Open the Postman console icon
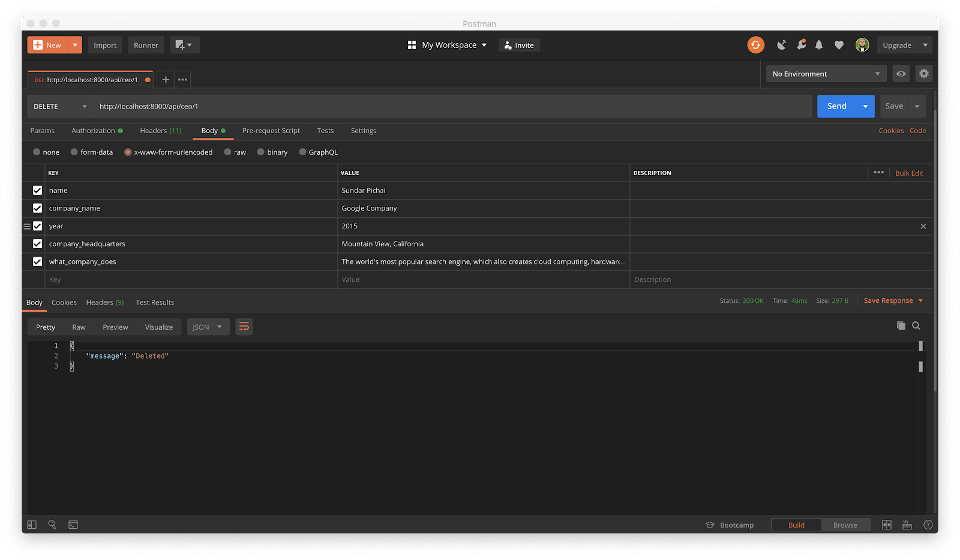The width and height of the screenshot is (960, 560). (x=73, y=525)
